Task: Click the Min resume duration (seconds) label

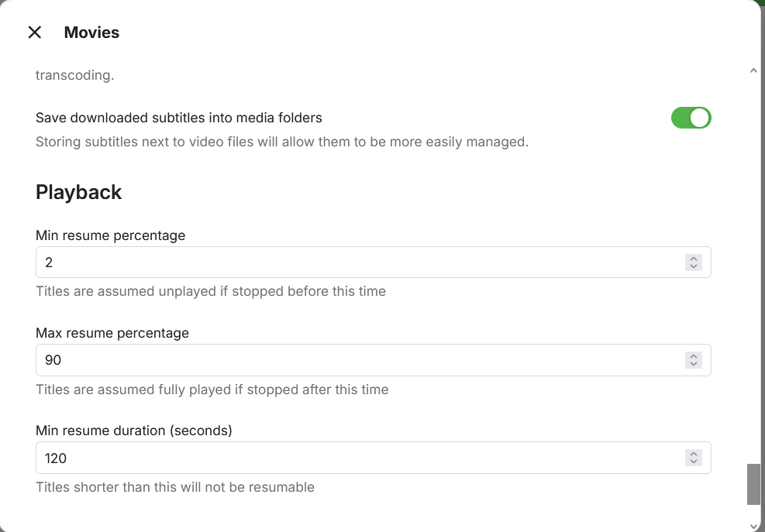Action: 133,431
